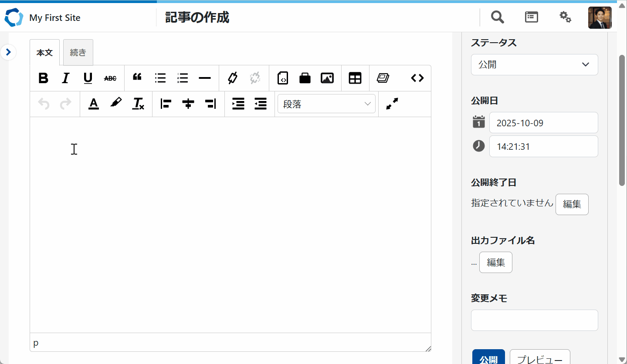Click the 変更メモ input field
Image resolution: width=627 pixels, height=364 pixels.
click(x=534, y=320)
